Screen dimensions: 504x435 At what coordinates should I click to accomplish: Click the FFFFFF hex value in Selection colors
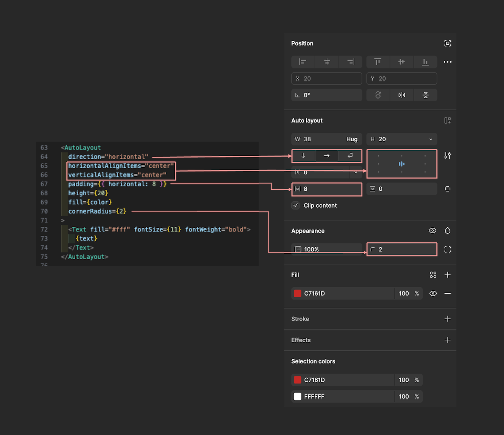(x=314, y=397)
